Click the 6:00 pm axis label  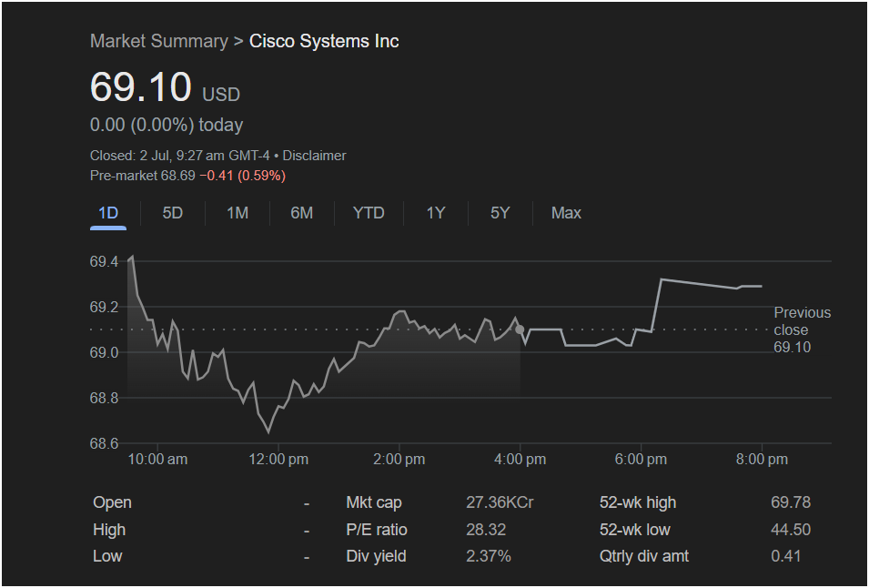pyautogui.click(x=641, y=460)
